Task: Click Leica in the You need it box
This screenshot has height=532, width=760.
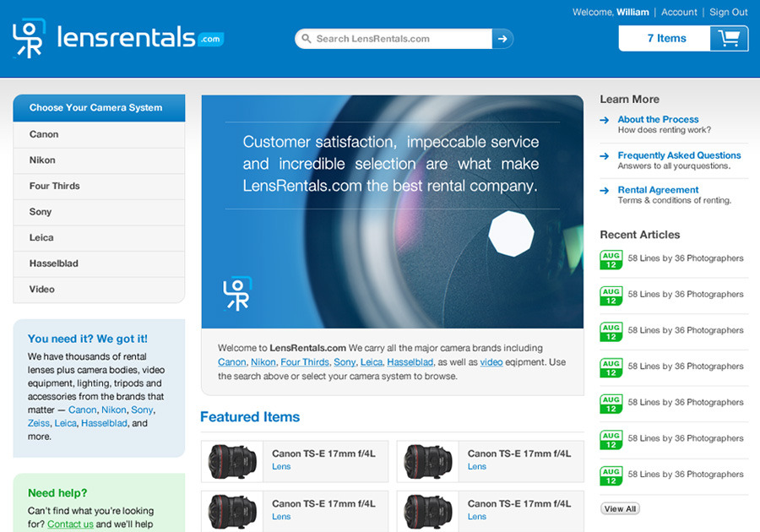Action: pos(65,423)
